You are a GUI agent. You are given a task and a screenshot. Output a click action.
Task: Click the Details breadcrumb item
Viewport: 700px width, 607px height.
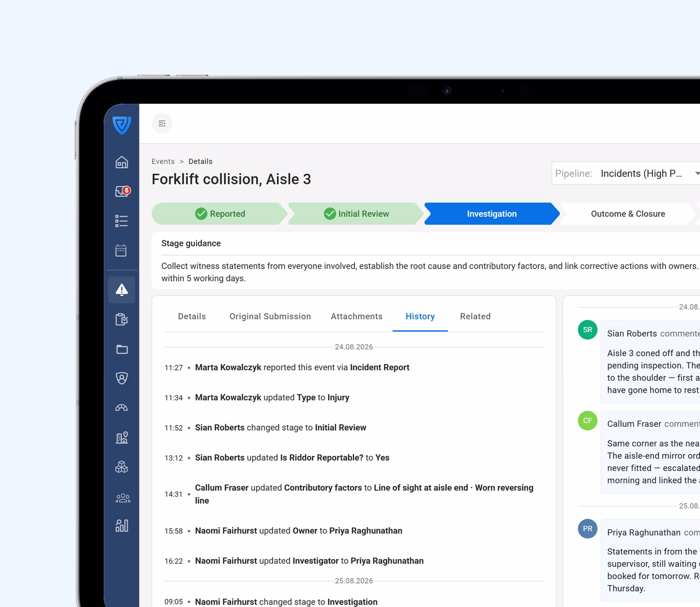click(200, 162)
